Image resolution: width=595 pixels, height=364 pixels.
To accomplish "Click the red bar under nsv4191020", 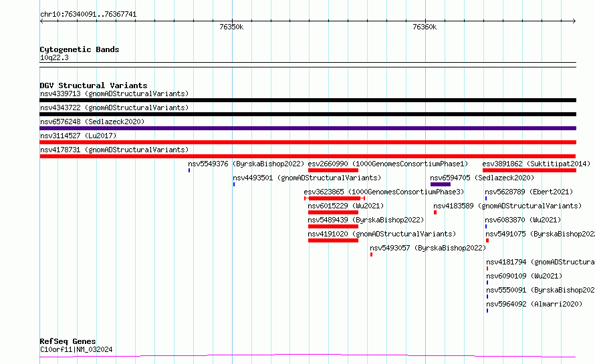I will click(333, 240).
